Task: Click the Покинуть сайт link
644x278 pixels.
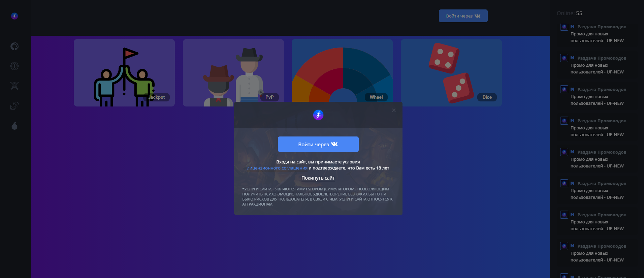Action: 318,178
